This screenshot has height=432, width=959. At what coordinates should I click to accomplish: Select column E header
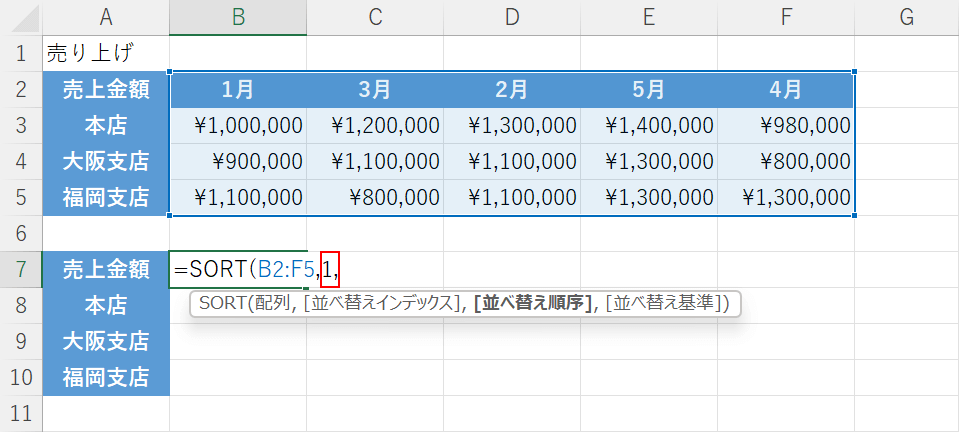click(649, 18)
